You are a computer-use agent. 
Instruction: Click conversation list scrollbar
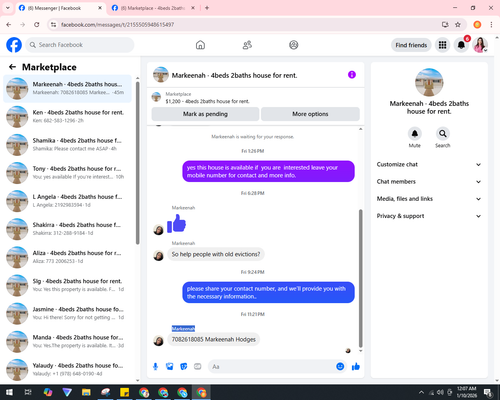[137, 163]
